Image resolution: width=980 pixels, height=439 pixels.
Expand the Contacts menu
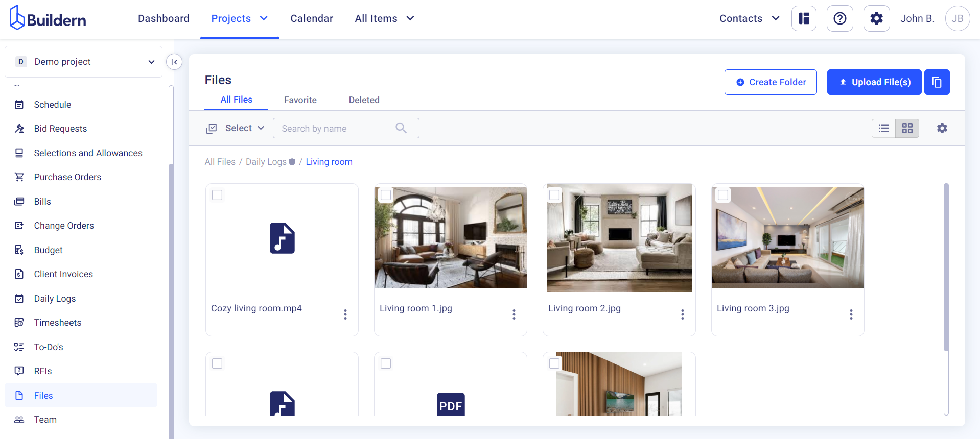coord(749,19)
